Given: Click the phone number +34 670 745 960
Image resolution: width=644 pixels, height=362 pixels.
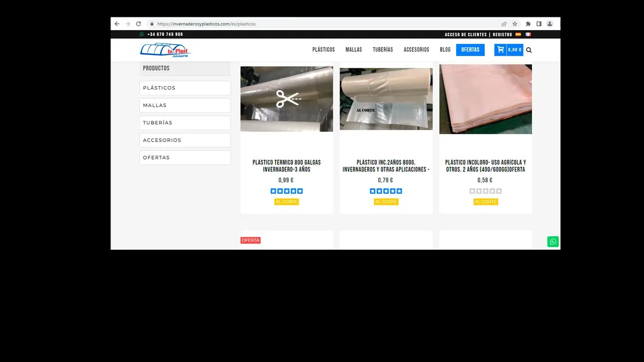Looking at the screenshot, I should (x=165, y=35).
